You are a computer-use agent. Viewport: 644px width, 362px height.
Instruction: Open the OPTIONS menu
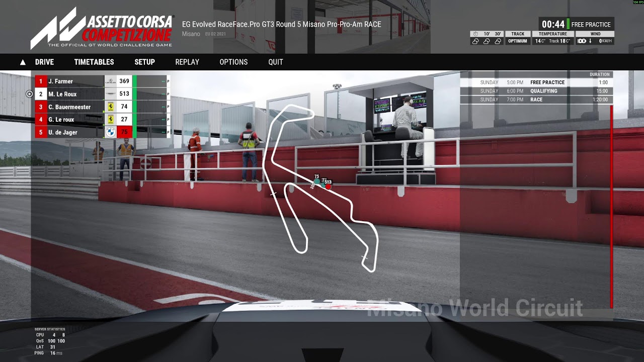pos(233,62)
